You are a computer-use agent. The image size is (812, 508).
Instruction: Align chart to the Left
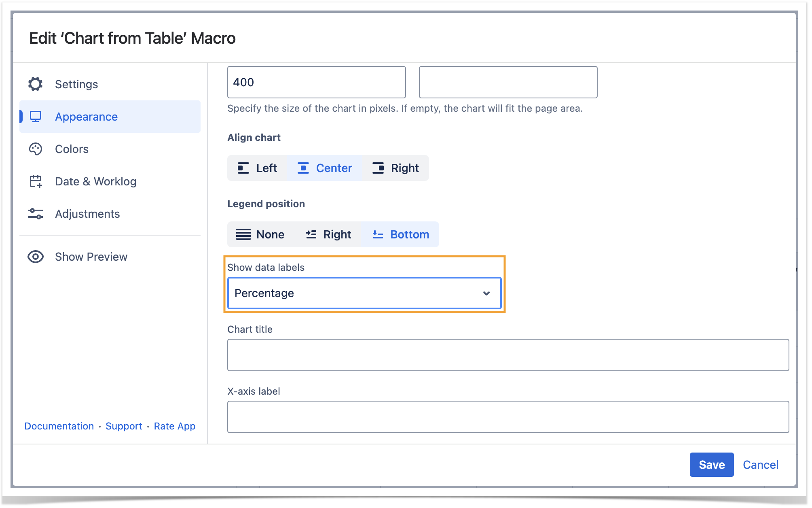click(257, 168)
